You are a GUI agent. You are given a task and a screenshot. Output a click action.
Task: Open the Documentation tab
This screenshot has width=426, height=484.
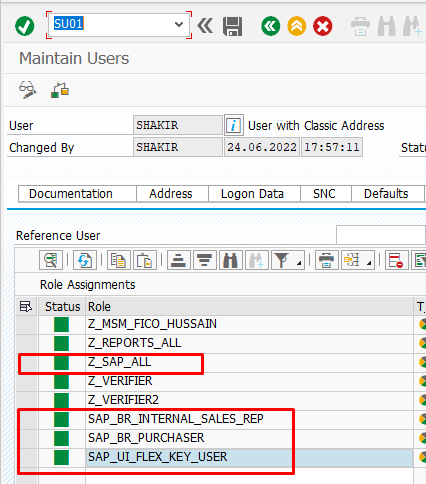pyautogui.click(x=77, y=194)
